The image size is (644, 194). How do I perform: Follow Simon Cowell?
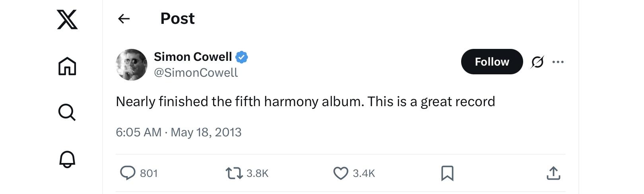point(492,62)
